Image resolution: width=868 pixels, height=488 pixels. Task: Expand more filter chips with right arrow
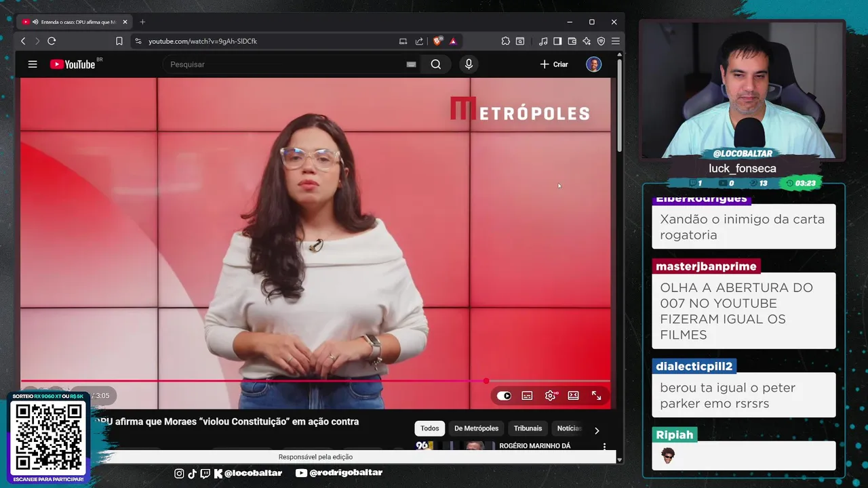pos(597,430)
